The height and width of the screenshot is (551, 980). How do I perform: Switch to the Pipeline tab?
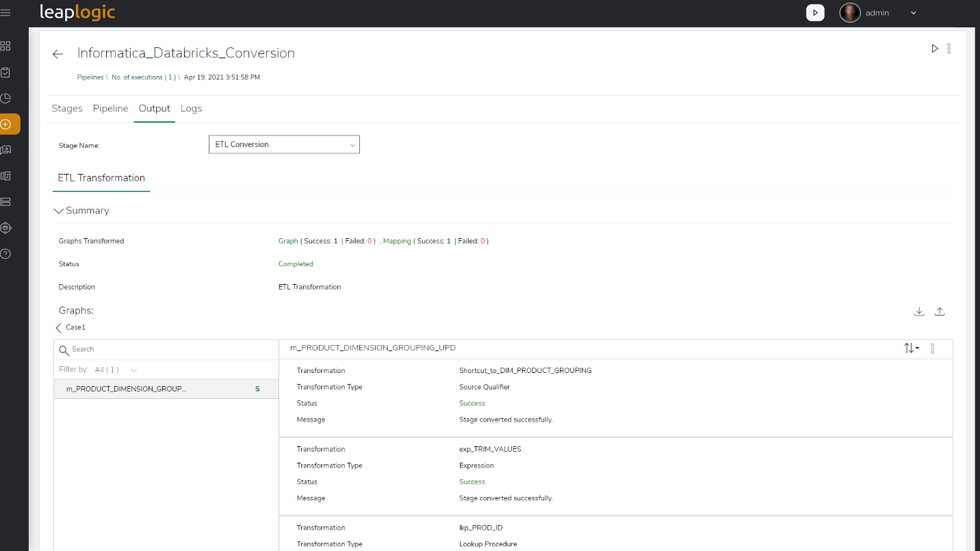tap(111, 108)
